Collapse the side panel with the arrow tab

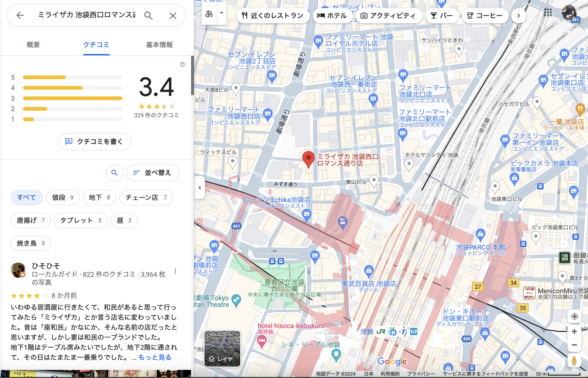[x=199, y=188]
